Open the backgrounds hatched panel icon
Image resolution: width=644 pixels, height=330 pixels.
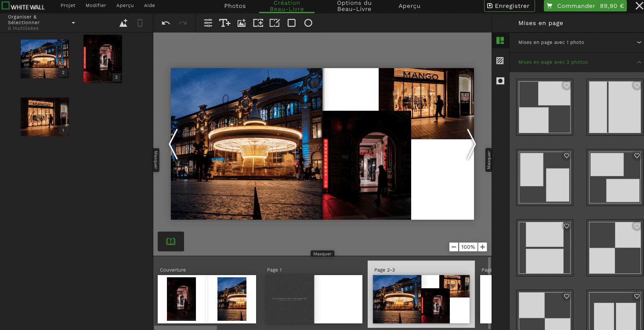500,61
